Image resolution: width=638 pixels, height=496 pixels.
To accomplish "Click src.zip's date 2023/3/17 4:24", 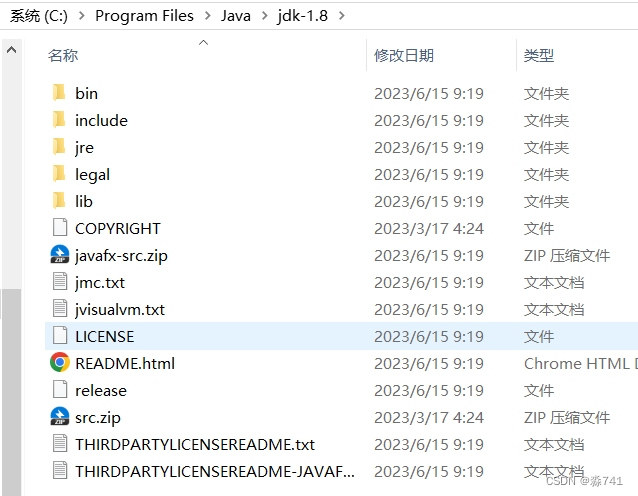I will pyautogui.click(x=429, y=418).
